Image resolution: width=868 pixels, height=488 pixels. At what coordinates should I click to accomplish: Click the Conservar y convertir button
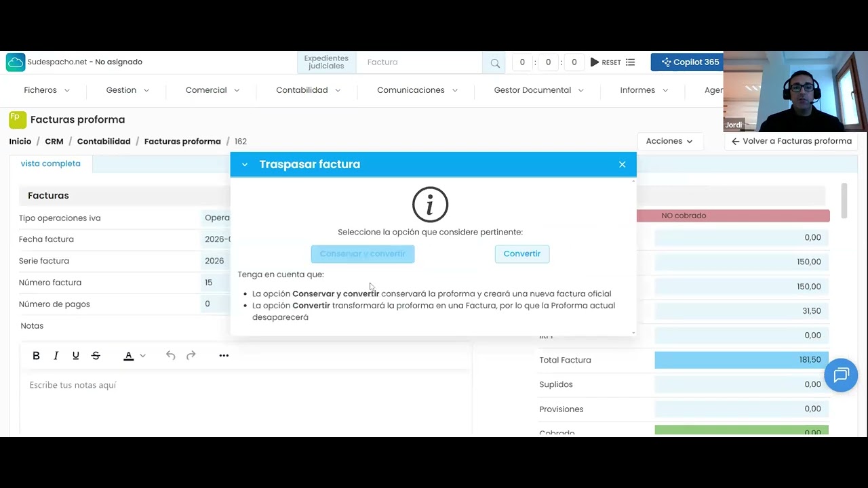363,254
